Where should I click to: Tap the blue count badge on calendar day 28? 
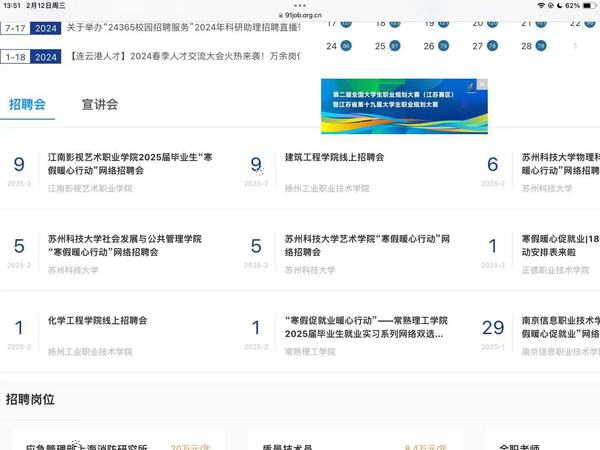click(541, 46)
